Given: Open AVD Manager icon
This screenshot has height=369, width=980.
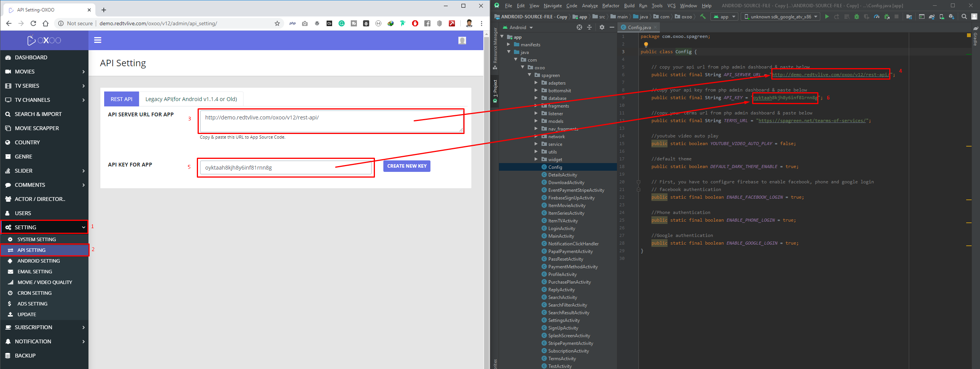Looking at the screenshot, I should pyautogui.click(x=942, y=16).
